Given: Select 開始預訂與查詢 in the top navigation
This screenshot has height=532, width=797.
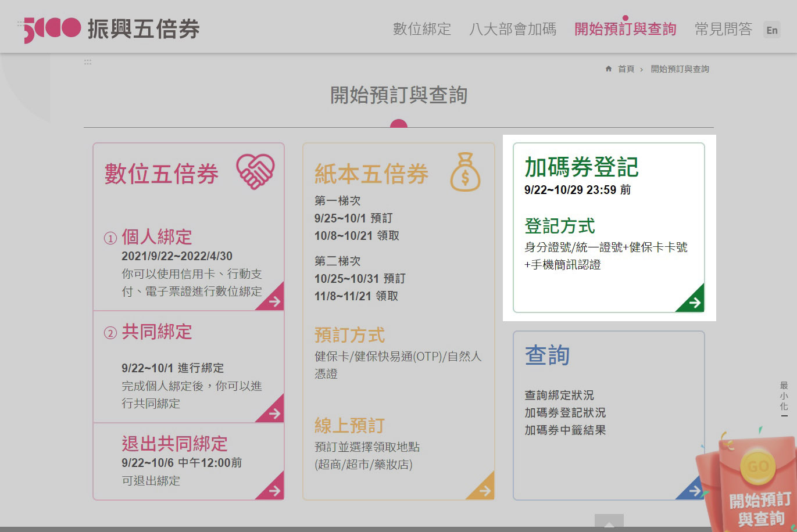Looking at the screenshot, I should point(626,29).
